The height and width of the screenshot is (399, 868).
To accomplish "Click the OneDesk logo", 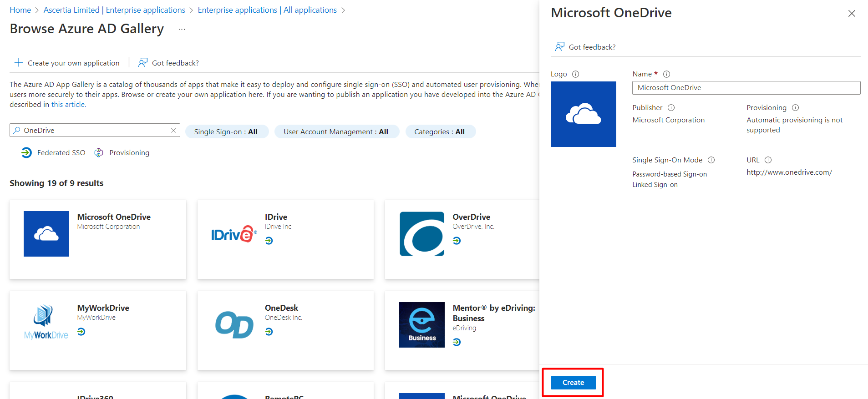I will click(x=234, y=325).
